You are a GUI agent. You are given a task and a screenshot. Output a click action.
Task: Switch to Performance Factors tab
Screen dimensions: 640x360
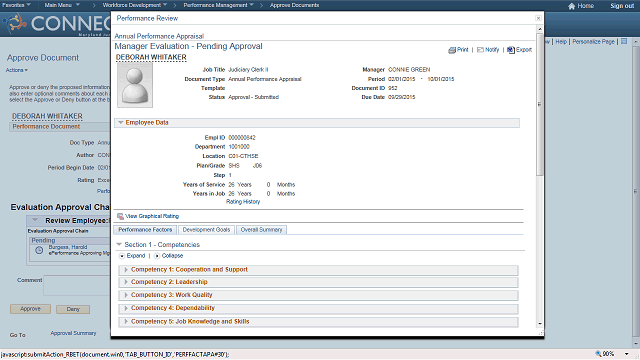coord(145,230)
